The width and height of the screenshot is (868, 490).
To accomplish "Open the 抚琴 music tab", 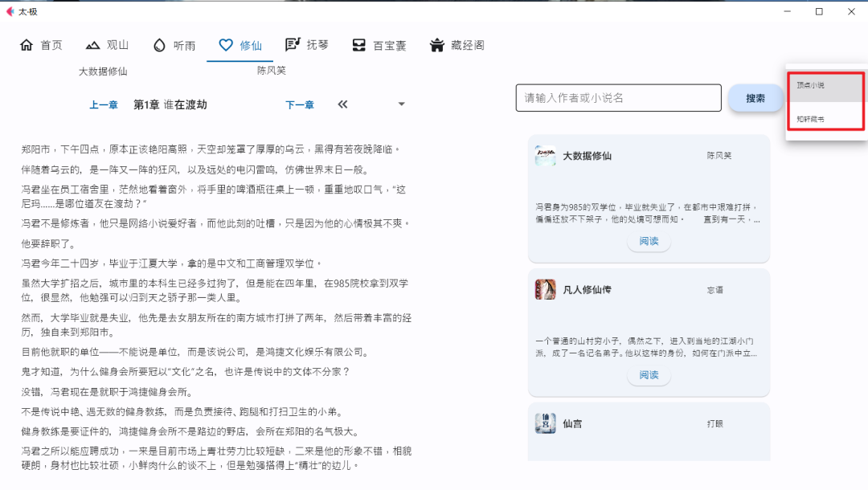I will pyautogui.click(x=307, y=45).
